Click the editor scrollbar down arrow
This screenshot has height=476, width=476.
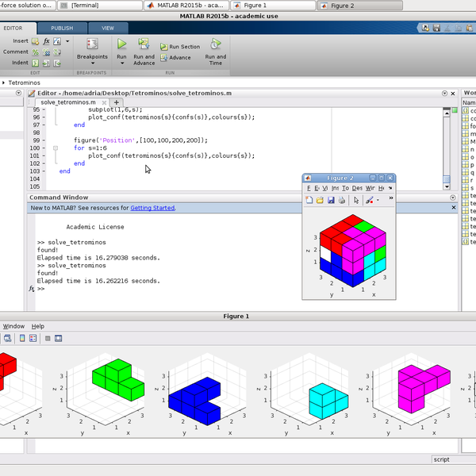coord(447,186)
